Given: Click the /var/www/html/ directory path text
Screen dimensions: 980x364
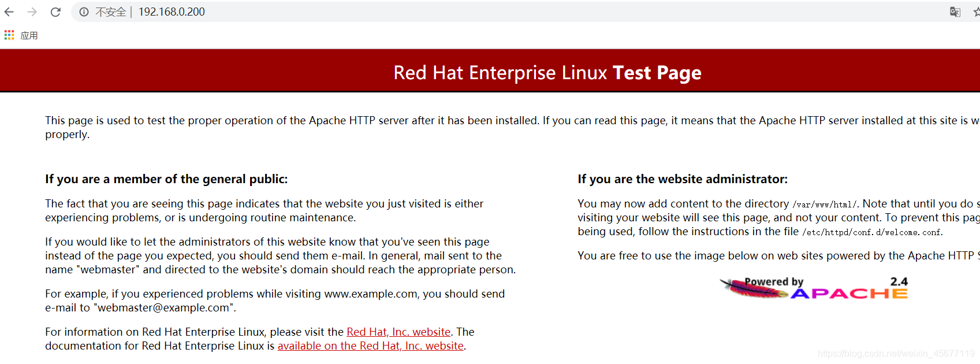Looking at the screenshot, I should coord(825,205).
